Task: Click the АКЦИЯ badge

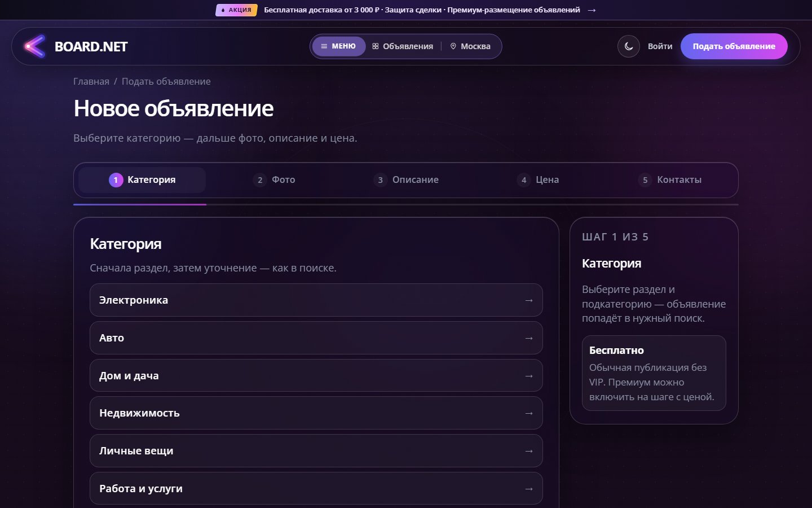Action: pos(236,10)
